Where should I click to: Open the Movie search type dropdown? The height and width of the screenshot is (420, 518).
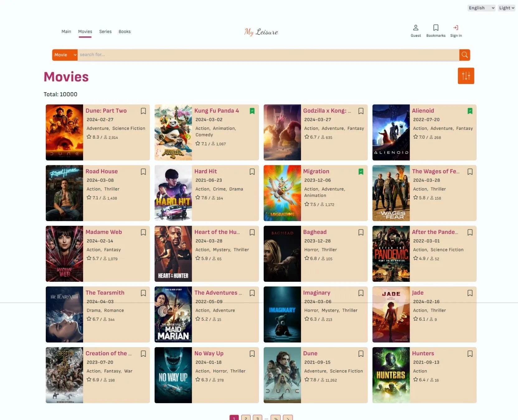(x=65, y=55)
